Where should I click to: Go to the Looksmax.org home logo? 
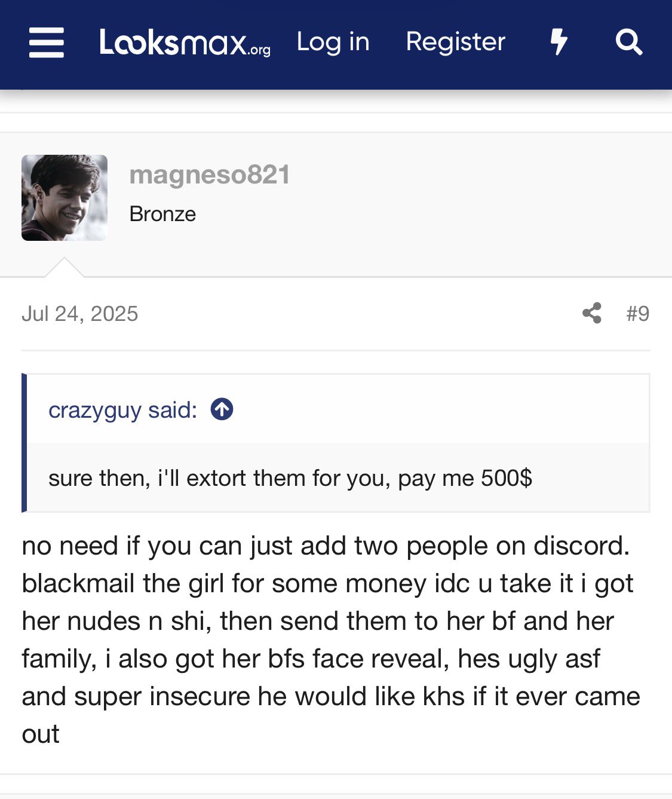pos(185,42)
